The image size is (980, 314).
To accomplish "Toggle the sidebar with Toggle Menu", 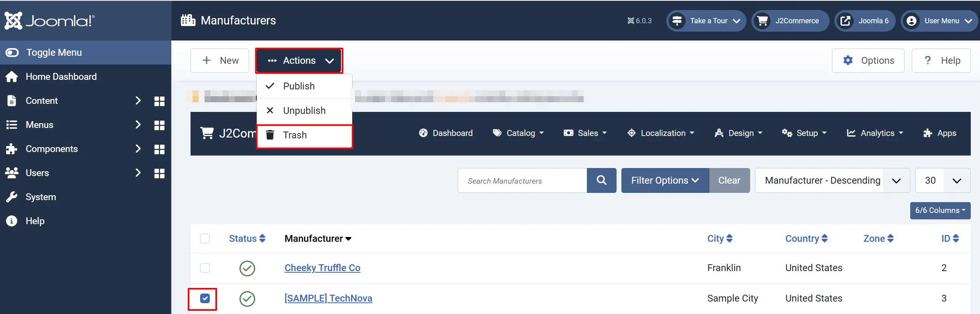I will tap(85, 53).
